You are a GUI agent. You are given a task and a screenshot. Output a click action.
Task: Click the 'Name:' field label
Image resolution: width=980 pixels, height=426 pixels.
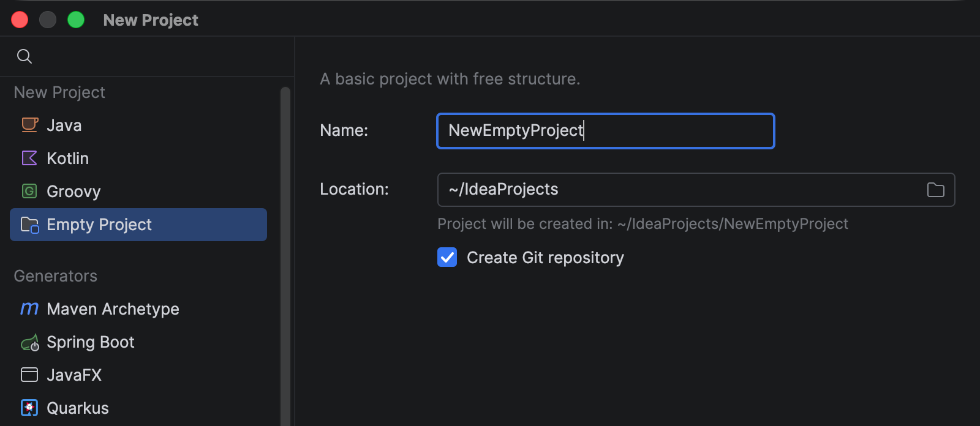344,130
